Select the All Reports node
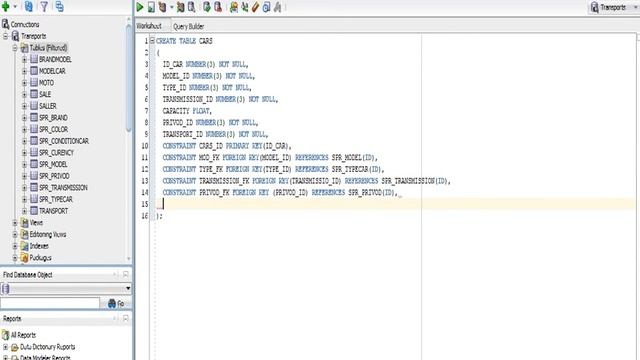 pos(23,335)
